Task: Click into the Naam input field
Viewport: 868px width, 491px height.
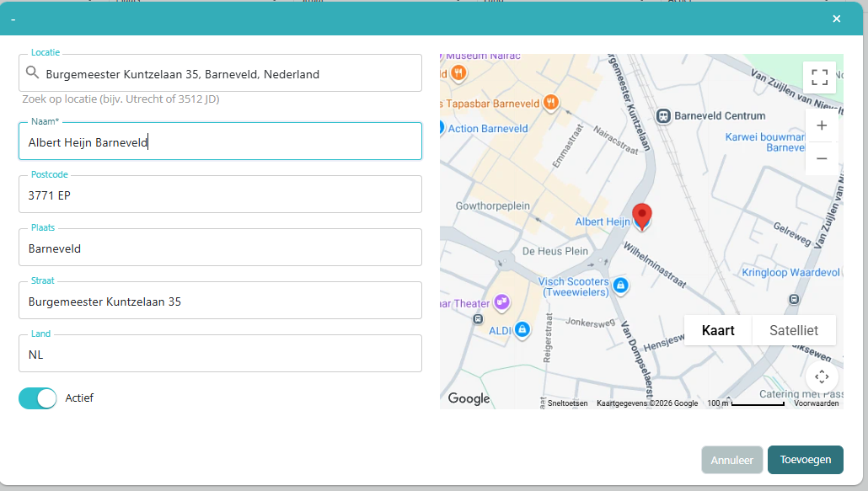Action: 220,141
